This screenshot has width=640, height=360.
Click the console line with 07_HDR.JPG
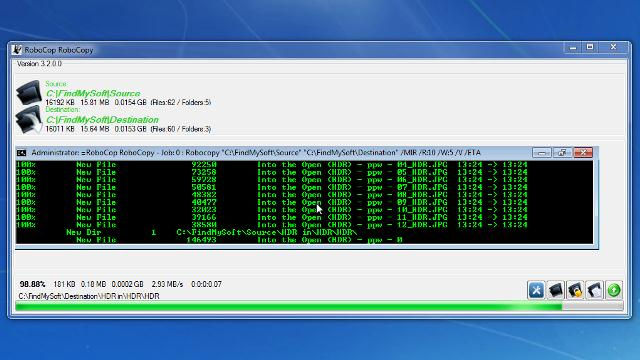tap(271, 187)
